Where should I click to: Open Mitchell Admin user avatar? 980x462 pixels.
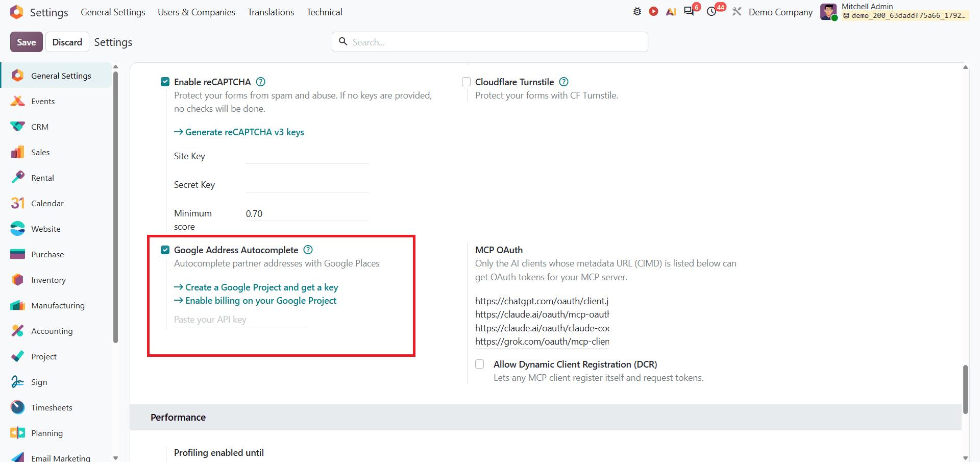tap(828, 12)
